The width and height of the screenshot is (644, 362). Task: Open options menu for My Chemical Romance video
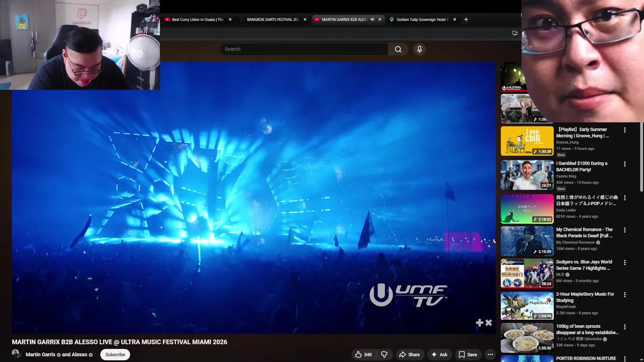pos(625,230)
